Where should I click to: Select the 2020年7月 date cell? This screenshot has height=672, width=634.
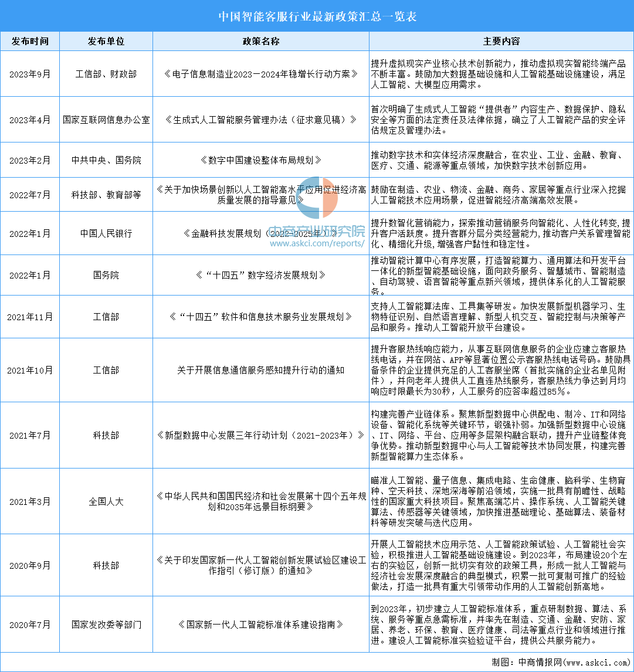(30, 625)
